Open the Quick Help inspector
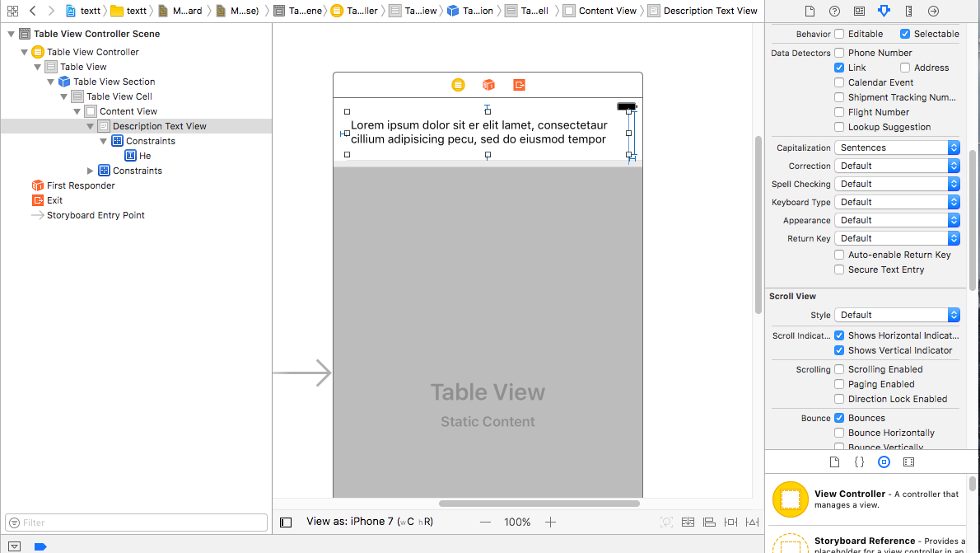980x553 pixels. pos(834,11)
